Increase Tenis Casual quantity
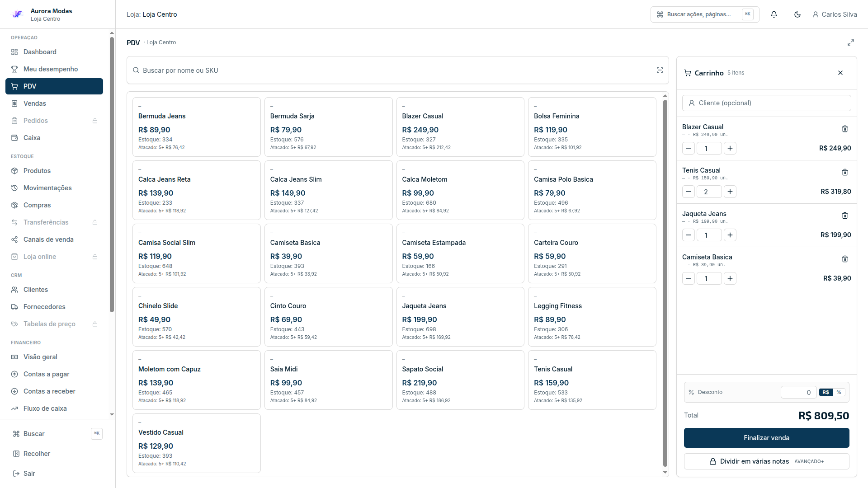 730,192
